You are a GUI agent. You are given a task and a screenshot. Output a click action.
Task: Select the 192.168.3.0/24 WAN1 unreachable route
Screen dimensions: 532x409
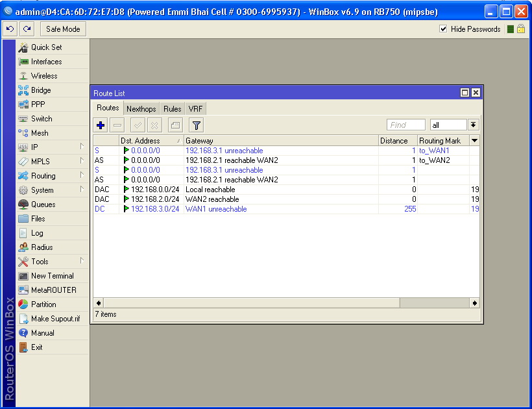point(286,209)
